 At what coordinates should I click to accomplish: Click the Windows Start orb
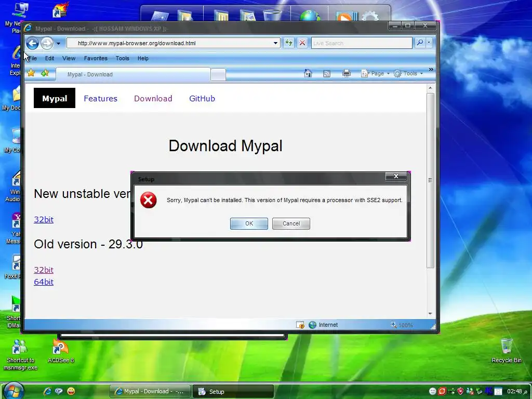[x=14, y=391]
